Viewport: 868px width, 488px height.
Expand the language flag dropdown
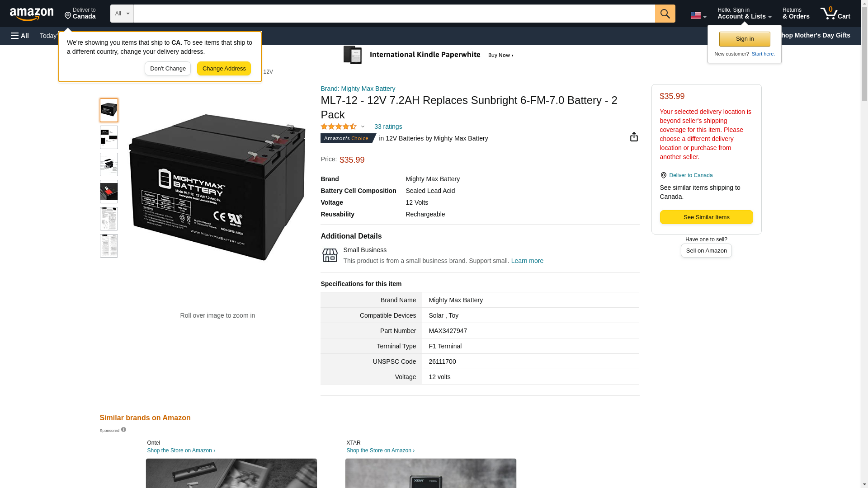pyautogui.click(x=698, y=15)
